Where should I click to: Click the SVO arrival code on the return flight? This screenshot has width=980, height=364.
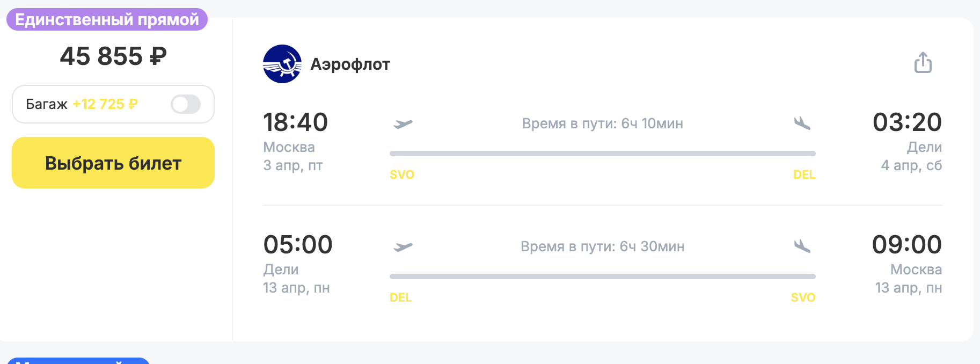click(x=803, y=297)
